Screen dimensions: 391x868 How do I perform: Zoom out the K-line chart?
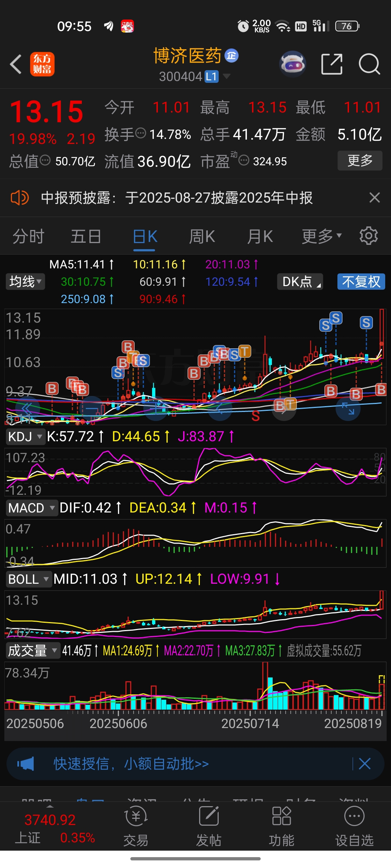point(92,409)
